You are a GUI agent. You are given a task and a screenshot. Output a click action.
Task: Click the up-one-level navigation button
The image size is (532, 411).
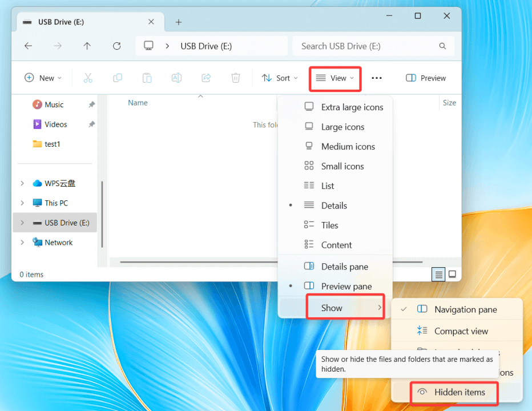coord(87,46)
